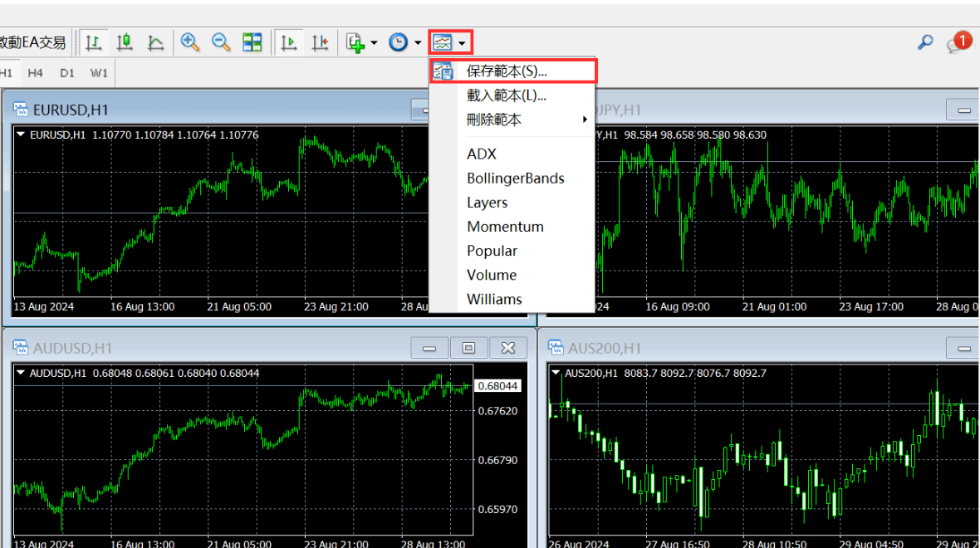Switch to candlestick chart icon
980x548 pixels.
point(125,42)
